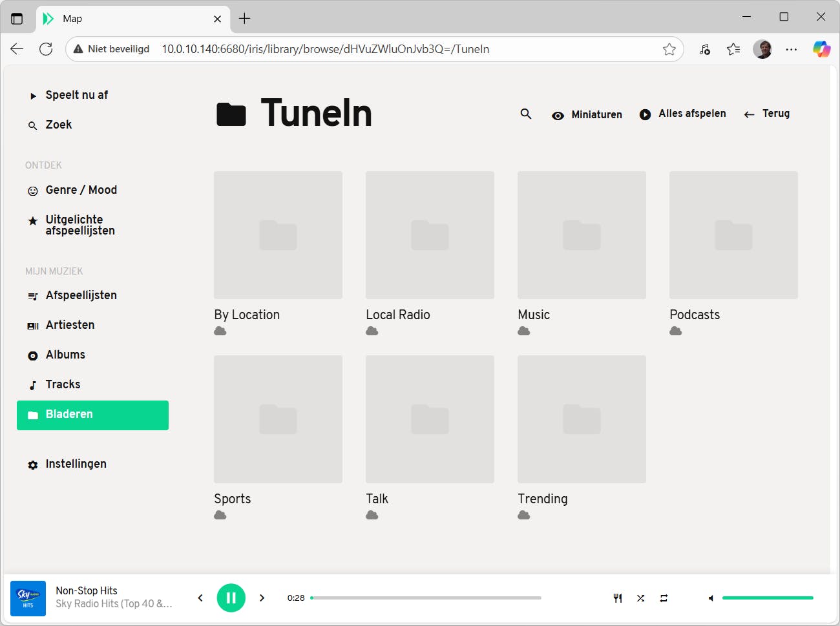The image size is (840, 626).
Task: Go to Artiesten
Action: [70, 325]
